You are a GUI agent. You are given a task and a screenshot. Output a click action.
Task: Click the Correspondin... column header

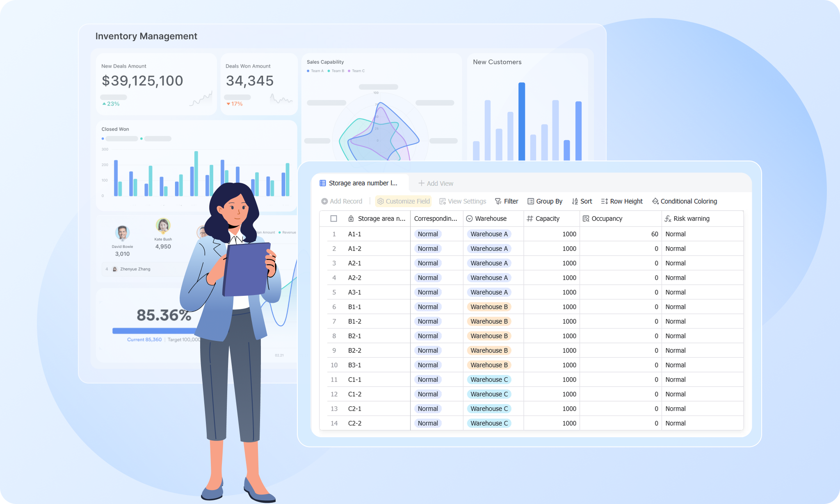click(x=437, y=219)
